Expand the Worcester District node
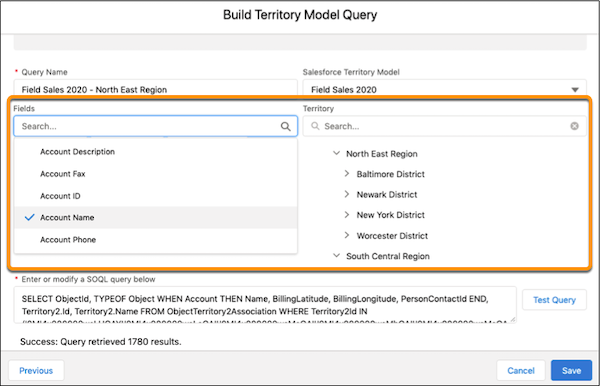 [347, 235]
